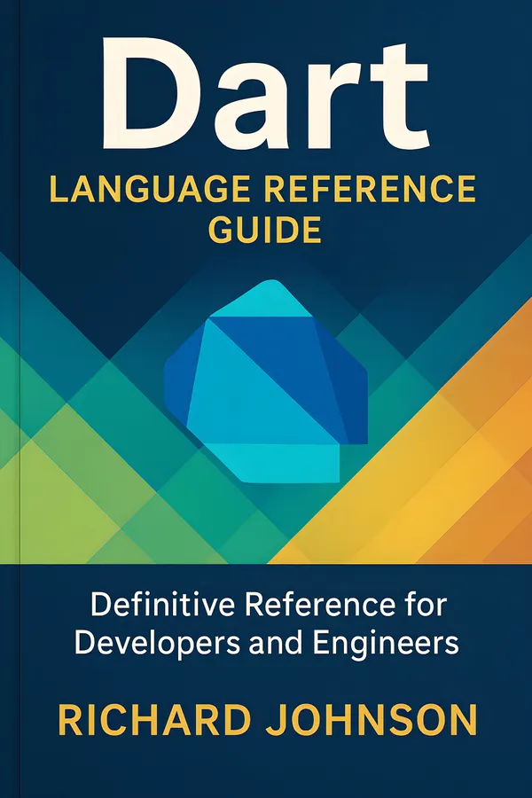Click "Developers and Engineers" subtitle line

click(x=267, y=644)
